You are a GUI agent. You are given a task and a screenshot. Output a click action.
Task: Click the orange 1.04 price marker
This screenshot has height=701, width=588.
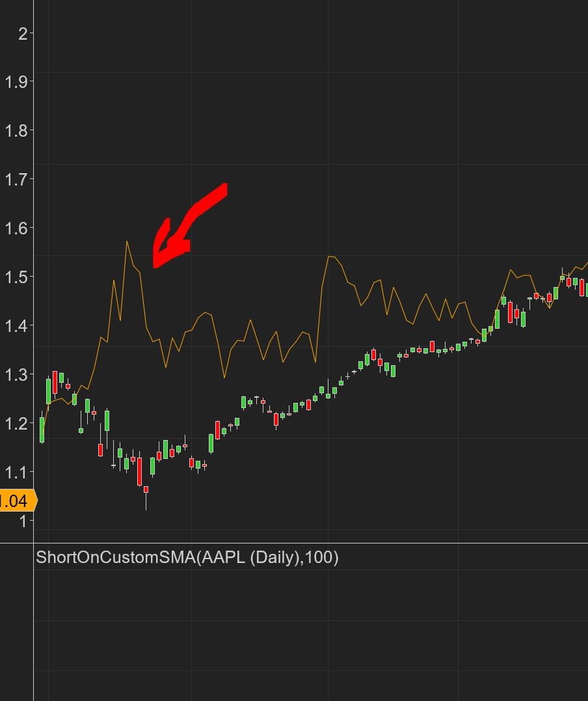click(x=18, y=501)
